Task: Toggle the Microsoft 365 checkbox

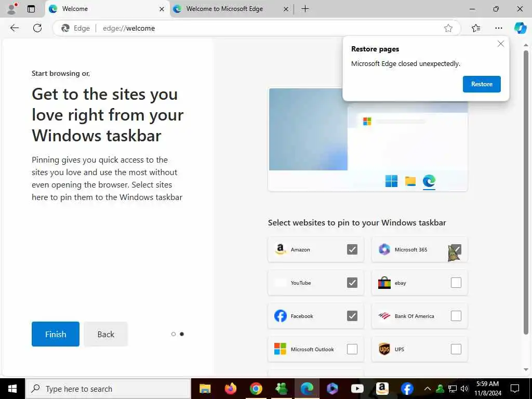Action: click(x=456, y=249)
